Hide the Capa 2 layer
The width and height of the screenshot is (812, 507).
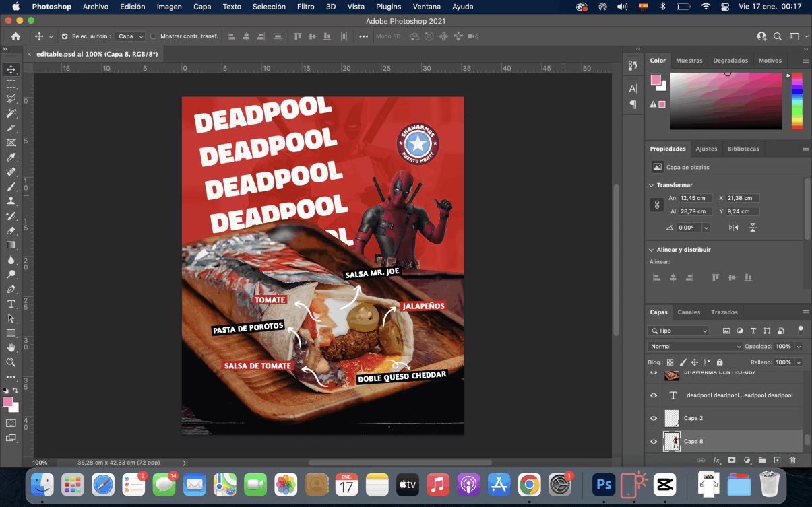pos(653,418)
